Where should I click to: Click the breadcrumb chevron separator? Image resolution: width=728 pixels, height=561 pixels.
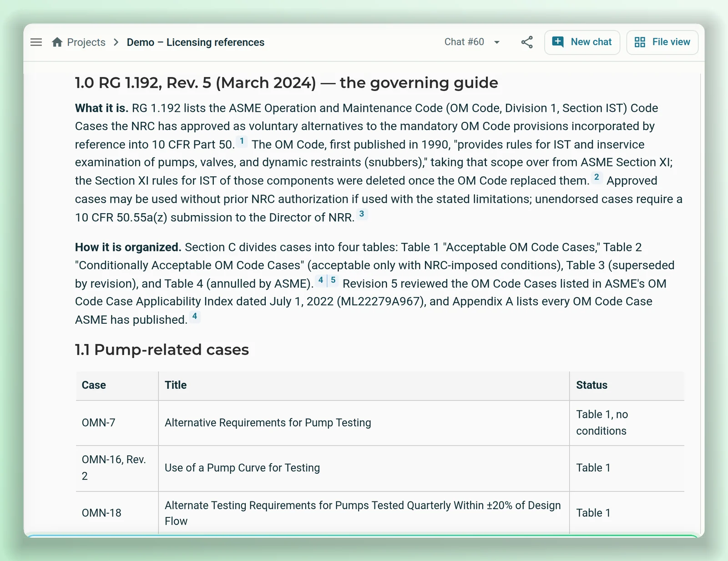pos(116,42)
